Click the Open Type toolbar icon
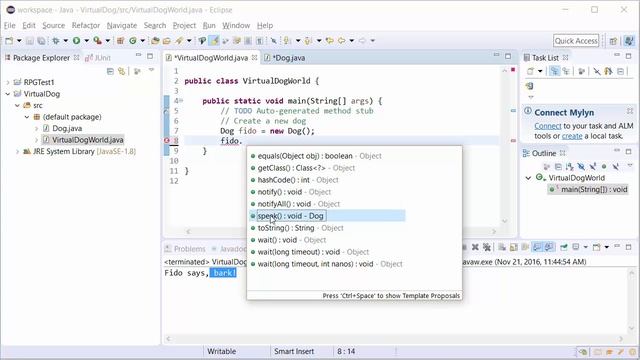The image size is (640, 360). (x=155, y=41)
